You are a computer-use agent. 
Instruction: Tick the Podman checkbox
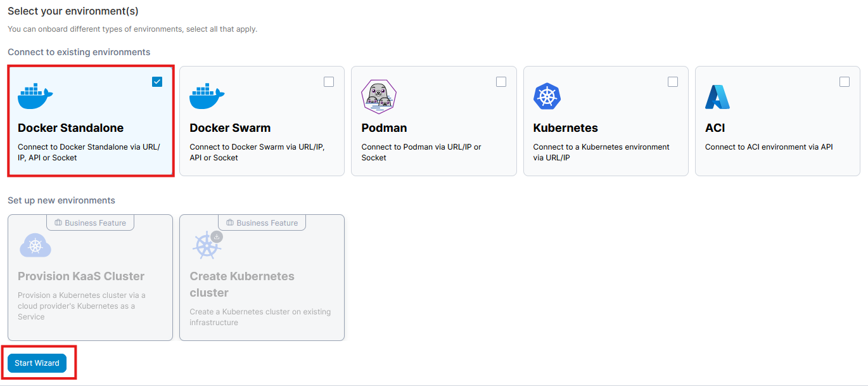tap(501, 81)
